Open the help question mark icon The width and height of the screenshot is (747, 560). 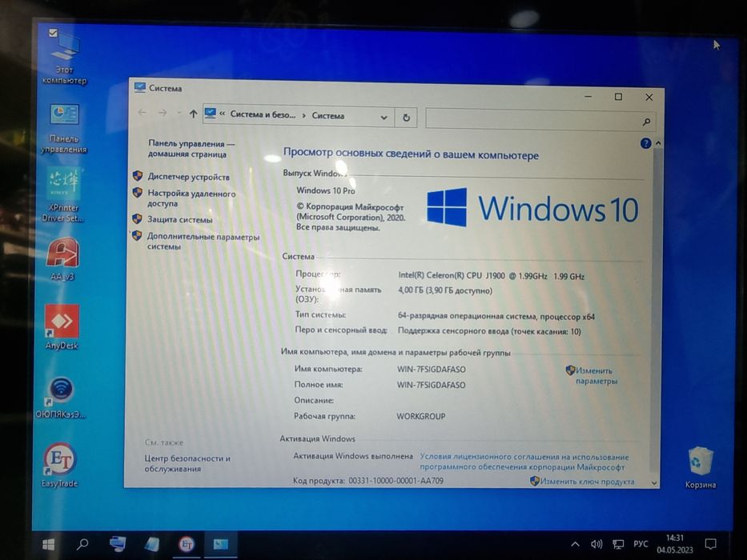coord(645,143)
